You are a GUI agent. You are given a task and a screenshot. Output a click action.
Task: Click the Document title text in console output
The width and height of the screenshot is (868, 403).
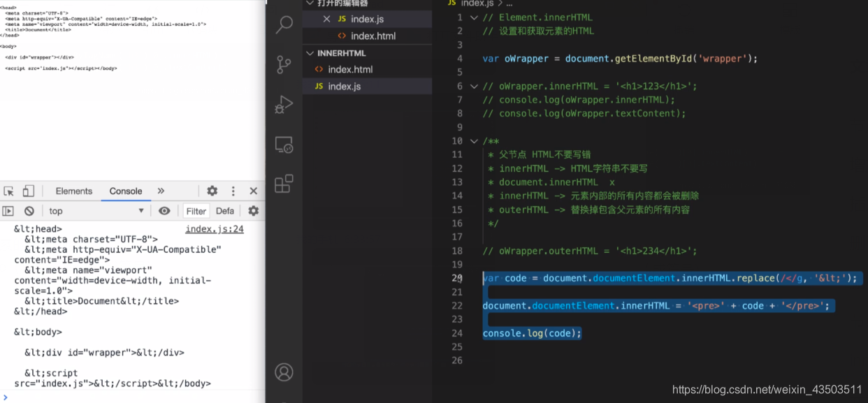(102, 301)
